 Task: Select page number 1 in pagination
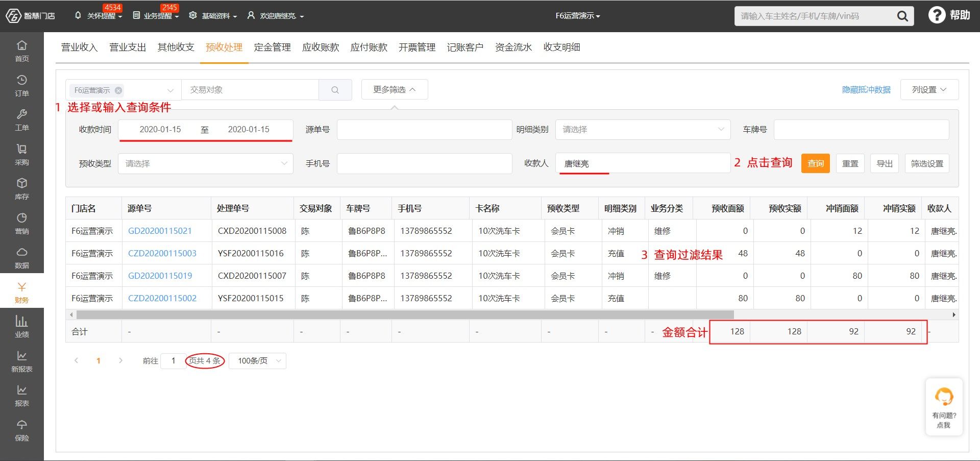click(99, 360)
